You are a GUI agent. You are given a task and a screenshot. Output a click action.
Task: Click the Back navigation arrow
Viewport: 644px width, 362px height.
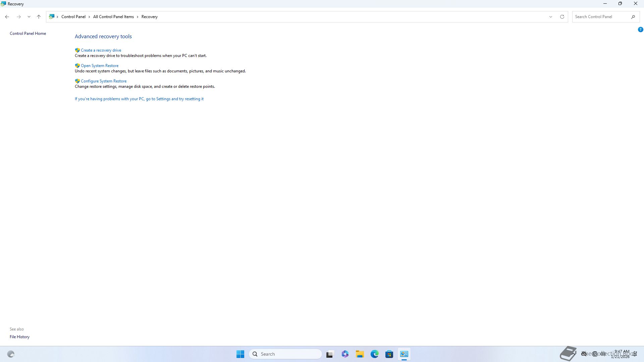pos(7,17)
